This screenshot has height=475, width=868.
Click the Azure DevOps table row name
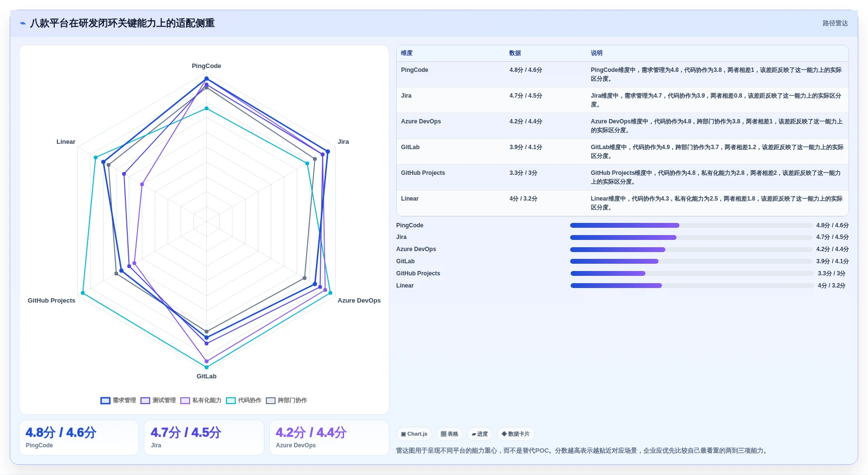click(421, 121)
